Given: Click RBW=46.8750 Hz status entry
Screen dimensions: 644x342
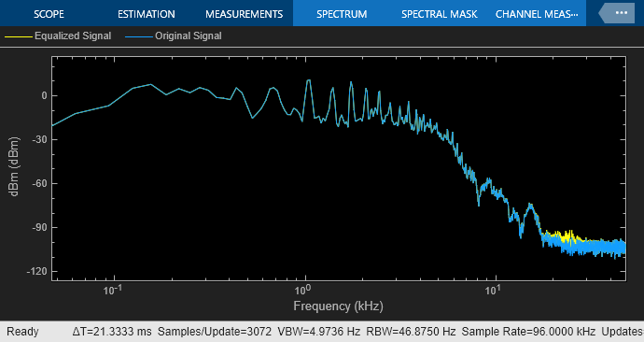Looking at the screenshot, I should [411, 332].
